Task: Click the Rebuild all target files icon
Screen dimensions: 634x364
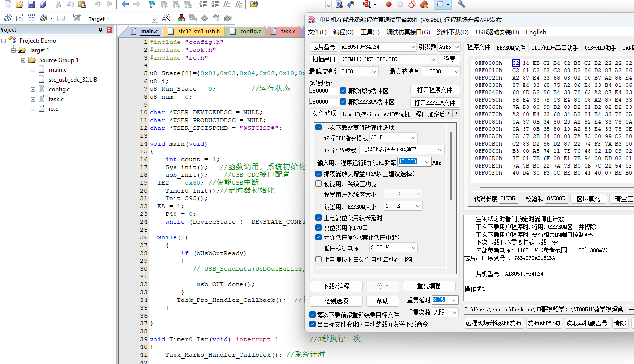Action: coord(31,18)
